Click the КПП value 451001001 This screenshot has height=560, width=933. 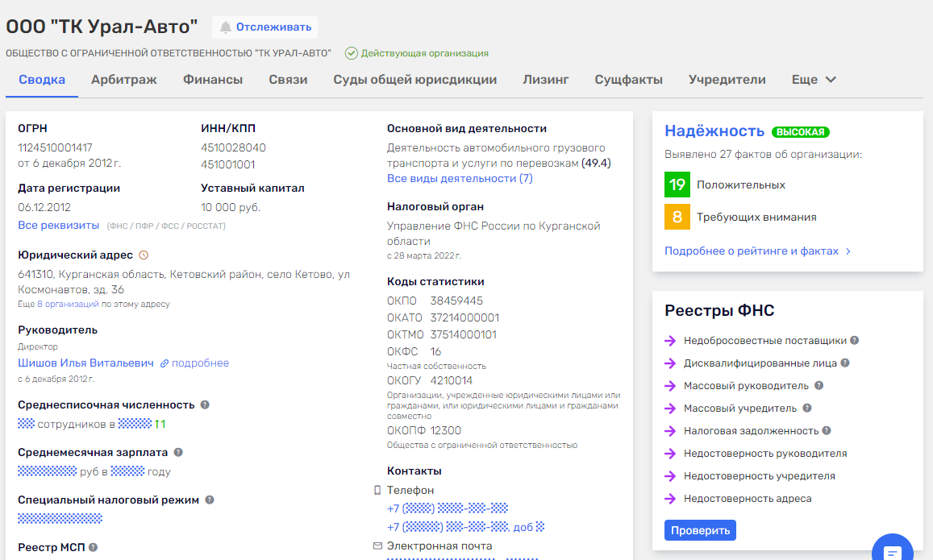[228, 164]
